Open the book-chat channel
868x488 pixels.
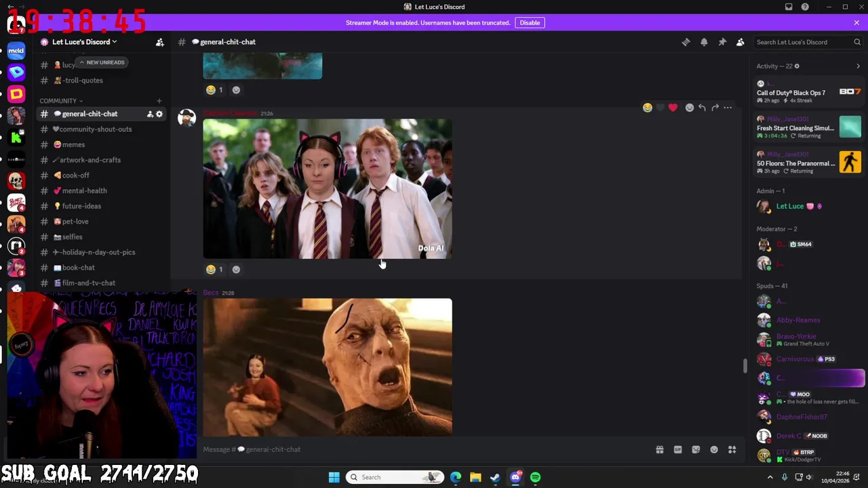(102, 267)
